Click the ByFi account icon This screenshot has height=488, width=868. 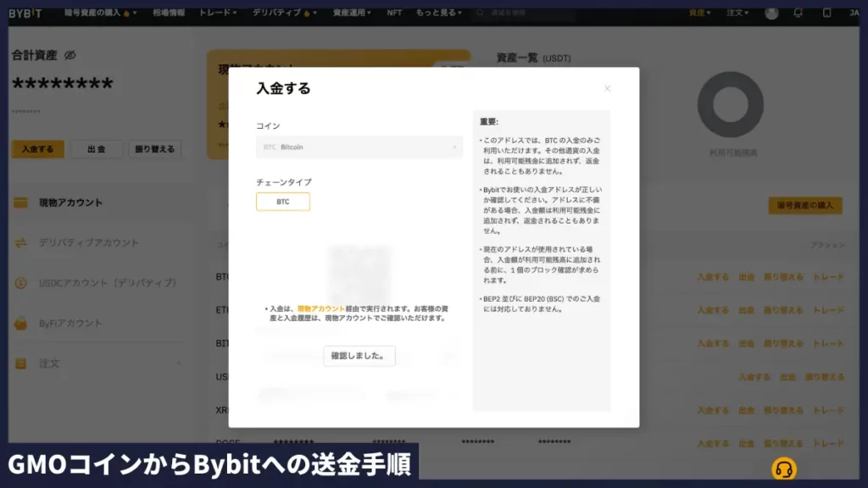(20, 323)
